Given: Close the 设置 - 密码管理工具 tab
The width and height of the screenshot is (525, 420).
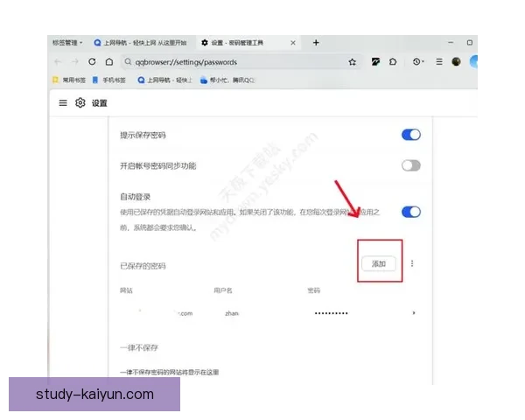Looking at the screenshot, I should click(293, 43).
